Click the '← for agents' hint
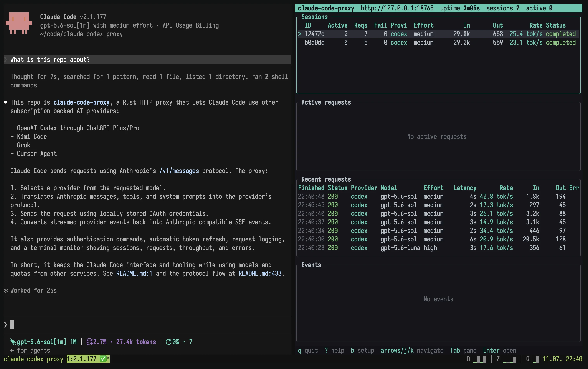Image resolution: width=588 pixels, height=369 pixels. [x=30, y=351]
